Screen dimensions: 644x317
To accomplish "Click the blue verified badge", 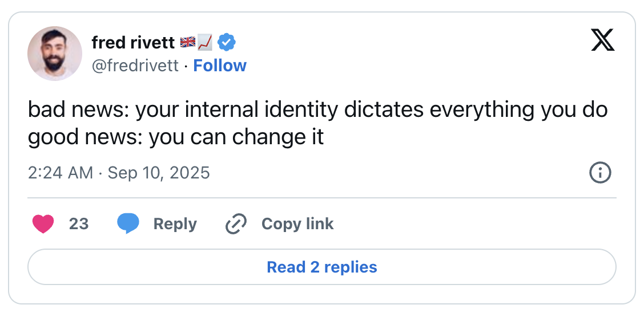I will click(227, 42).
